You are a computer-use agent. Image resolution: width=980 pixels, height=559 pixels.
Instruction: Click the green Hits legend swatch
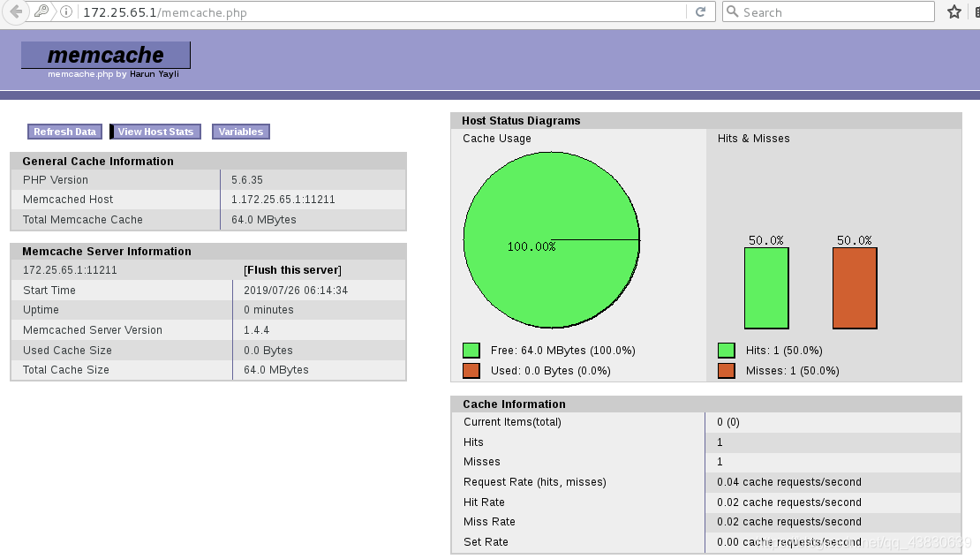point(727,351)
